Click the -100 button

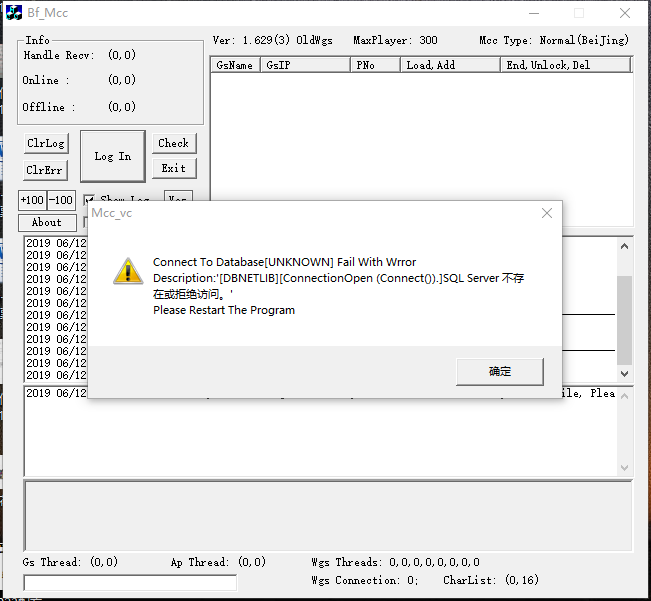tap(62, 200)
